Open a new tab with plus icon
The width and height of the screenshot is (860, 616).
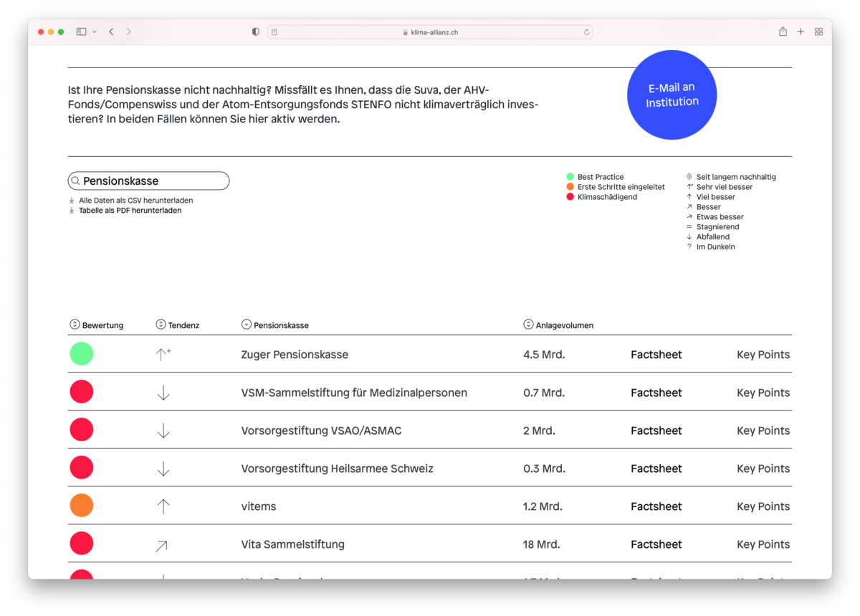pyautogui.click(x=801, y=32)
